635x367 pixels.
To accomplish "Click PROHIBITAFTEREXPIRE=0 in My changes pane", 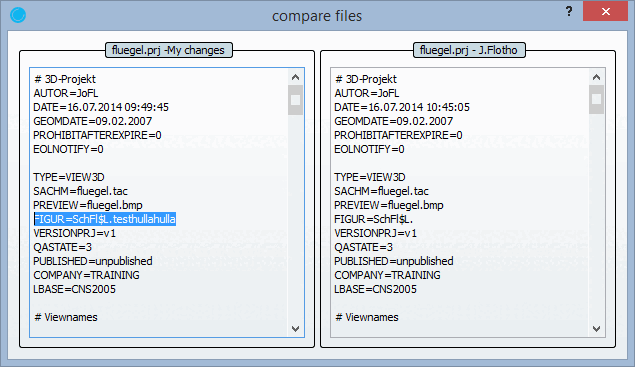I will pos(97,135).
